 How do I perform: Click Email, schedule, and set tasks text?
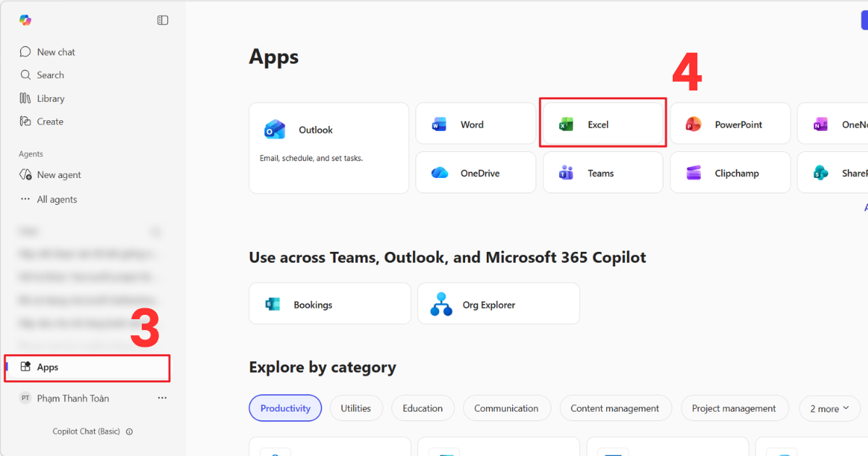coord(311,158)
